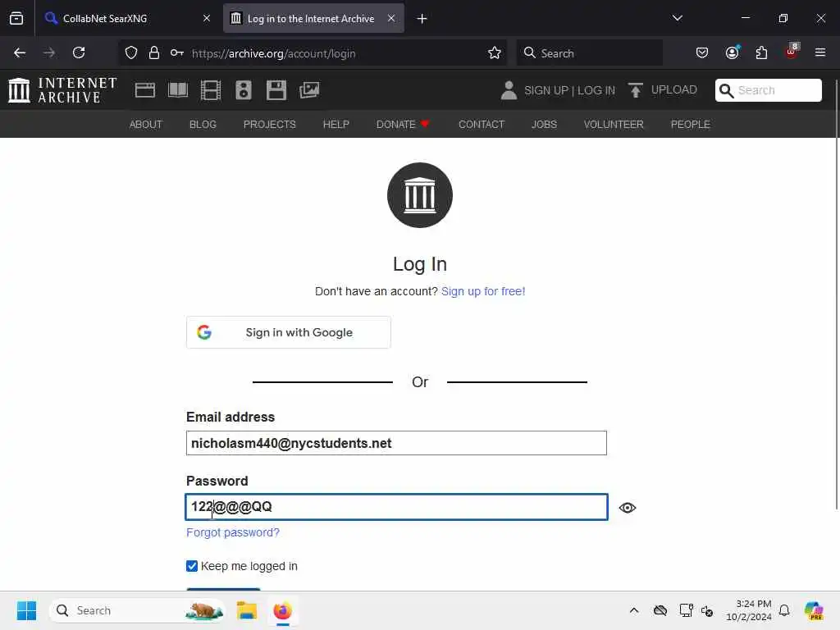Open the Windows Start menu
This screenshot has width=840, height=630.
pos(26,610)
